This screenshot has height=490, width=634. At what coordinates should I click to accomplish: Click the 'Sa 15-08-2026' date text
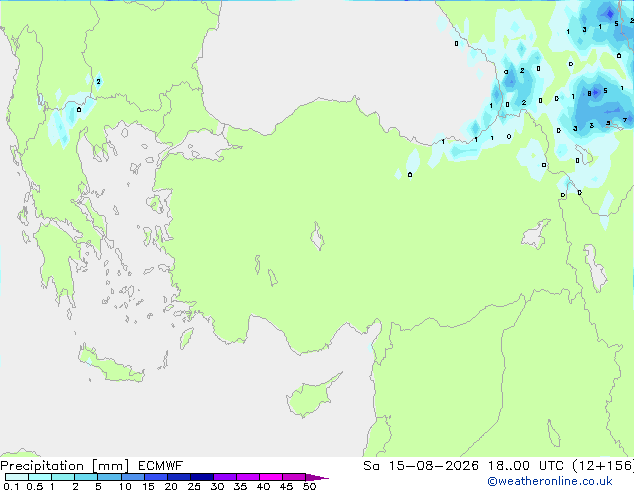point(421,466)
